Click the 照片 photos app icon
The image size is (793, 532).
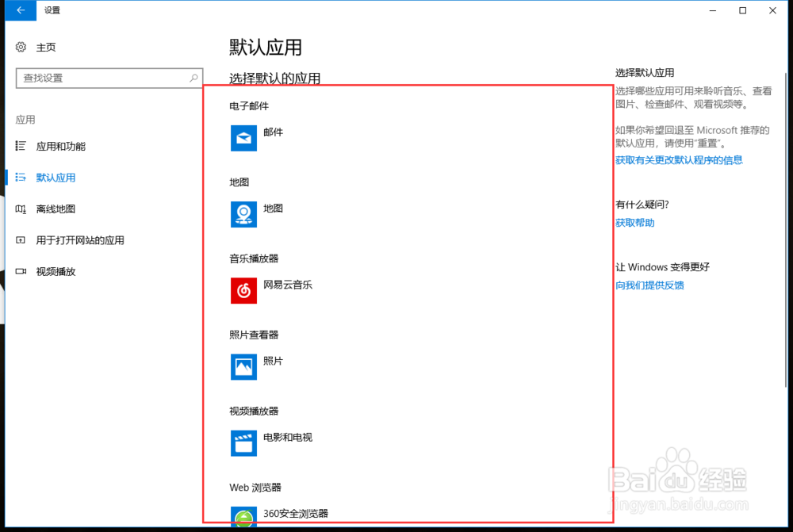click(243, 367)
